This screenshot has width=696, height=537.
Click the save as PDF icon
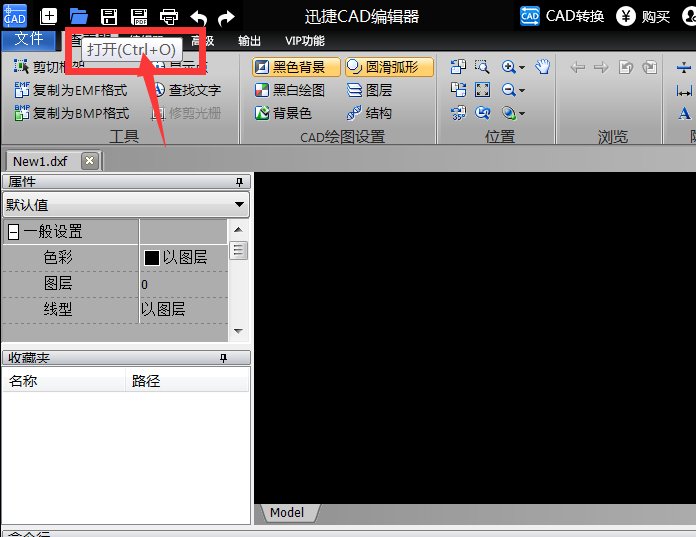click(139, 17)
